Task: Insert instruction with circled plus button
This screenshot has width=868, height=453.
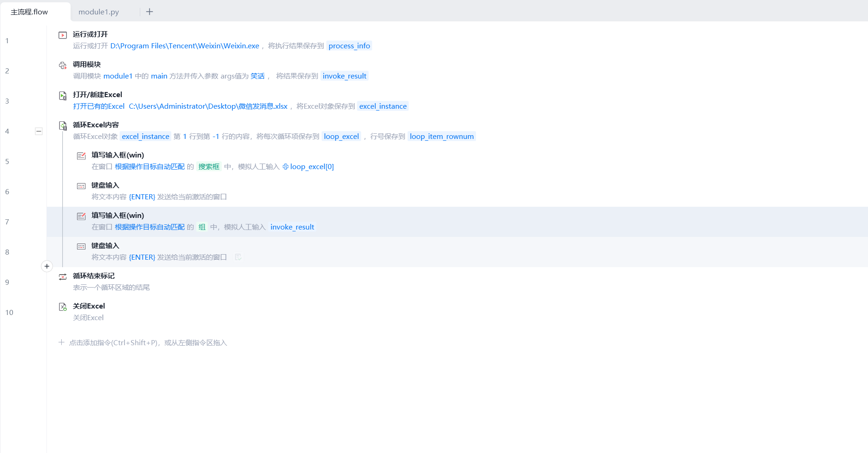Action: tap(47, 266)
